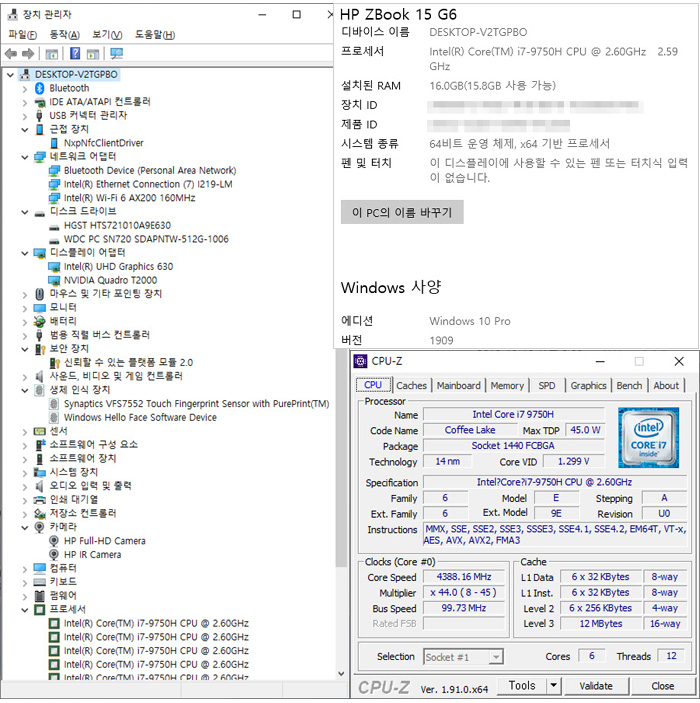Click the printer queue category icon

pyautogui.click(x=39, y=500)
